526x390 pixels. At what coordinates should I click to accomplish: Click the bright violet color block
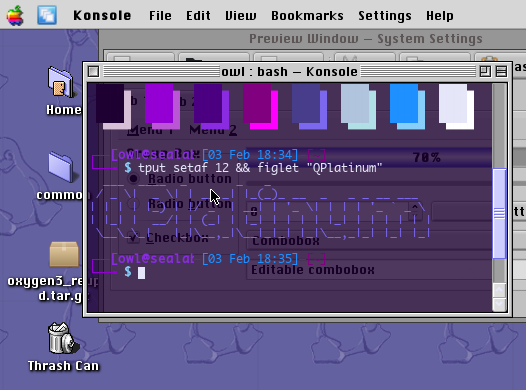click(x=159, y=104)
